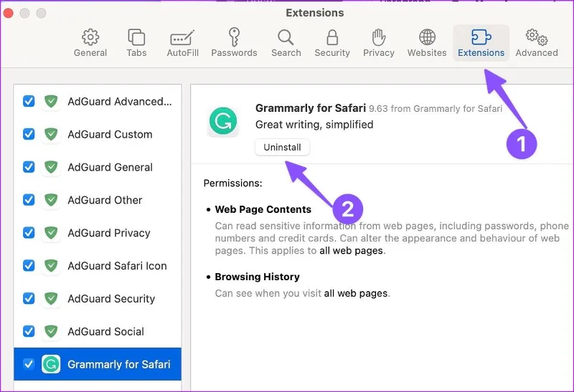Open the Privacy hand icon

point(379,37)
